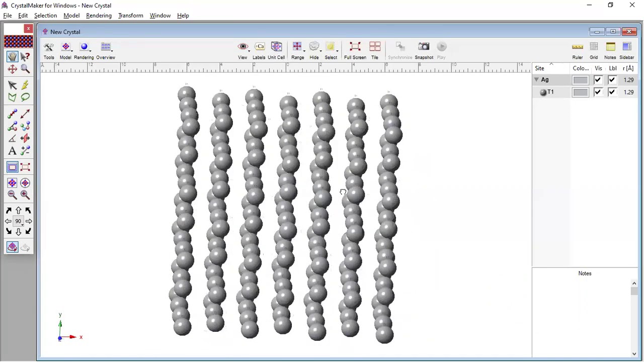The height and width of the screenshot is (362, 644).
Task: Select the magnifying glass tool in palette
Action: pyautogui.click(x=25, y=69)
